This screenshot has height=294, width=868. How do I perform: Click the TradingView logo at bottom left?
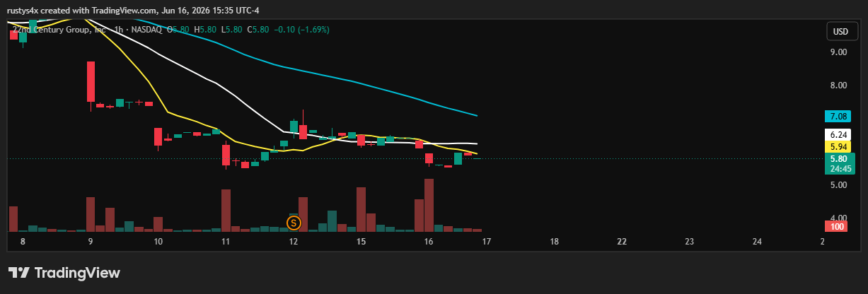(x=64, y=273)
